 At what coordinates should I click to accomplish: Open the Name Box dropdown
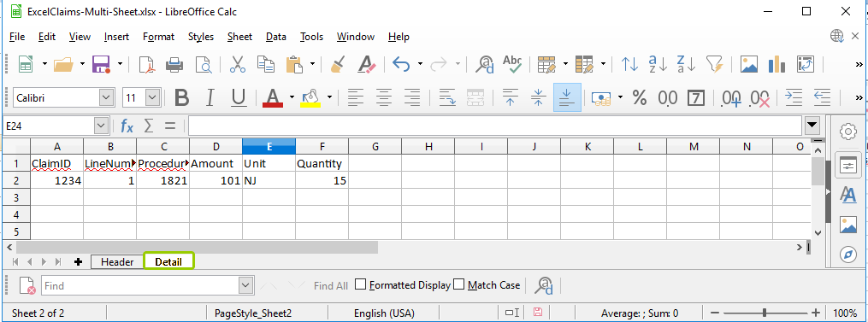[x=101, y=126]
